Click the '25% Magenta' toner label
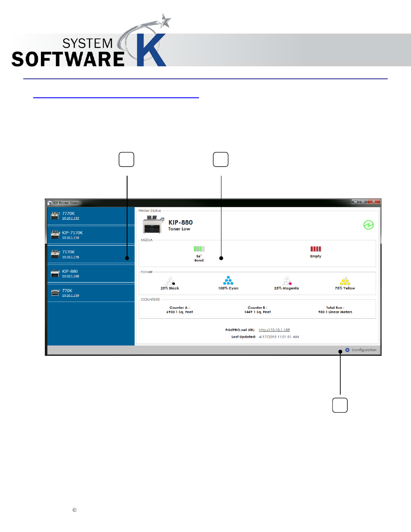This screenshot has width=411, height=532. coord(286,288)
